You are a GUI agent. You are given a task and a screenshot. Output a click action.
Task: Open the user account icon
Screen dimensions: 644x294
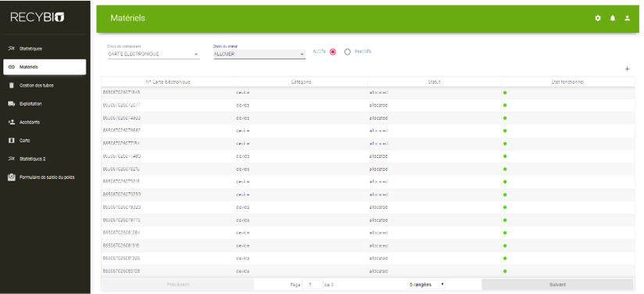point(627,18)
